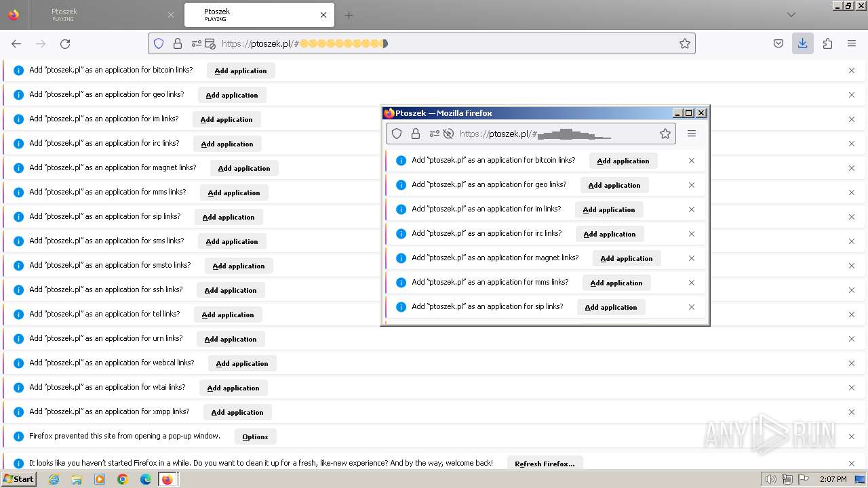Open volume speaker tray icon
This screenshot has height=488, width=868.
coord(770,479)
